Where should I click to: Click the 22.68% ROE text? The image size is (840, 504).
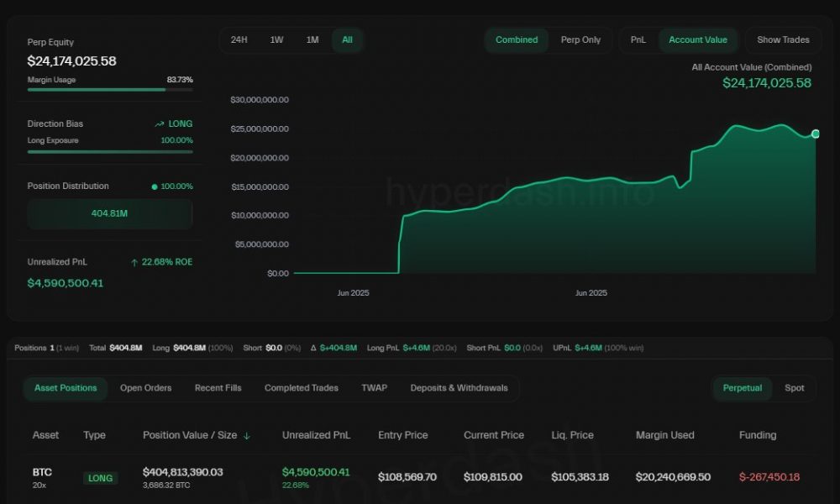coord(166,262)
